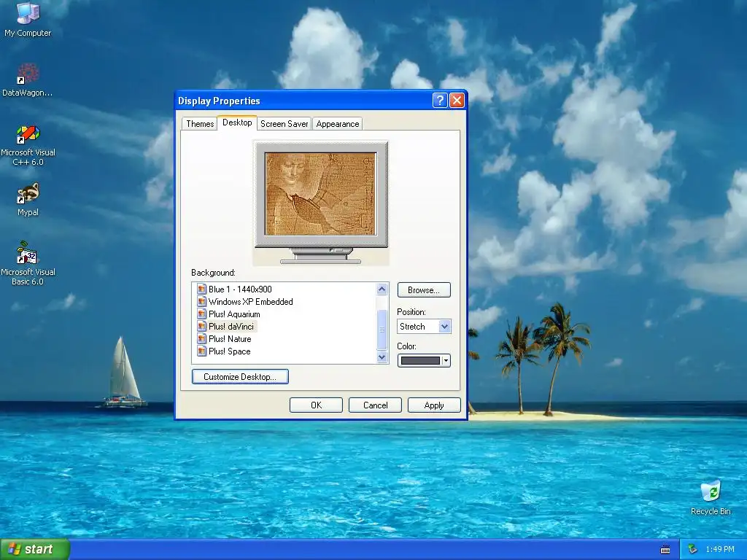Image resolution: width=747 pixels, height=560 pixels.
Task: Click the background list scrollbar thumb
Action: 382,329
